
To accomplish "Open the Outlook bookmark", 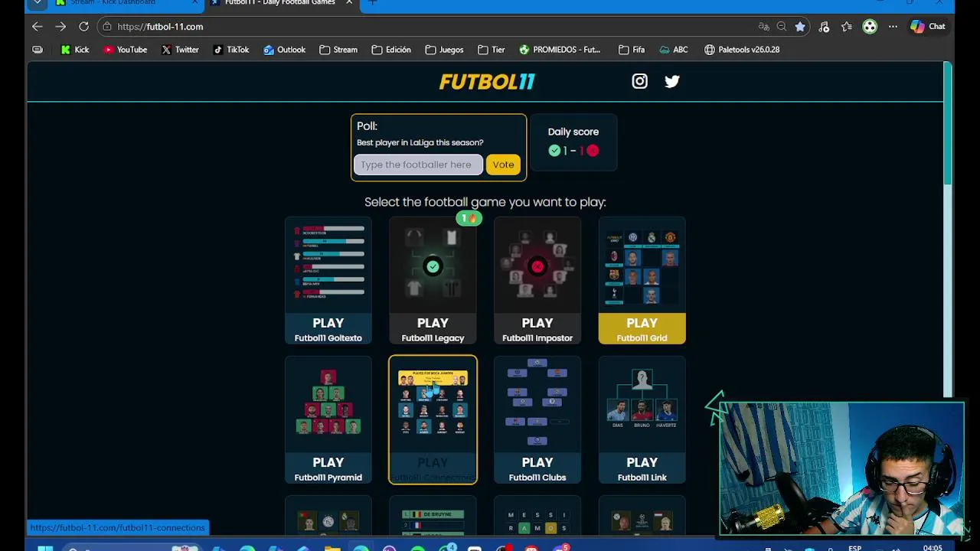I will point(284,50).
